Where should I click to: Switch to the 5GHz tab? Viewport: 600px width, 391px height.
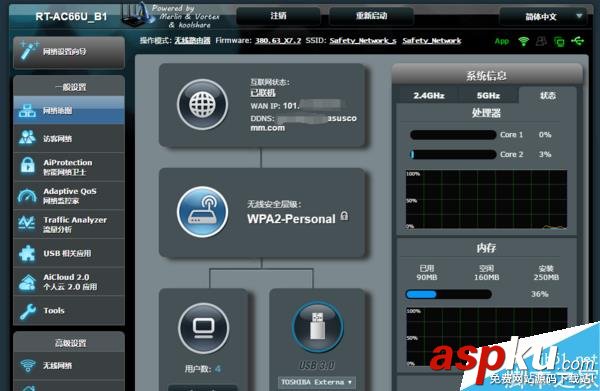pyautogui.click(x=489, y=96)
